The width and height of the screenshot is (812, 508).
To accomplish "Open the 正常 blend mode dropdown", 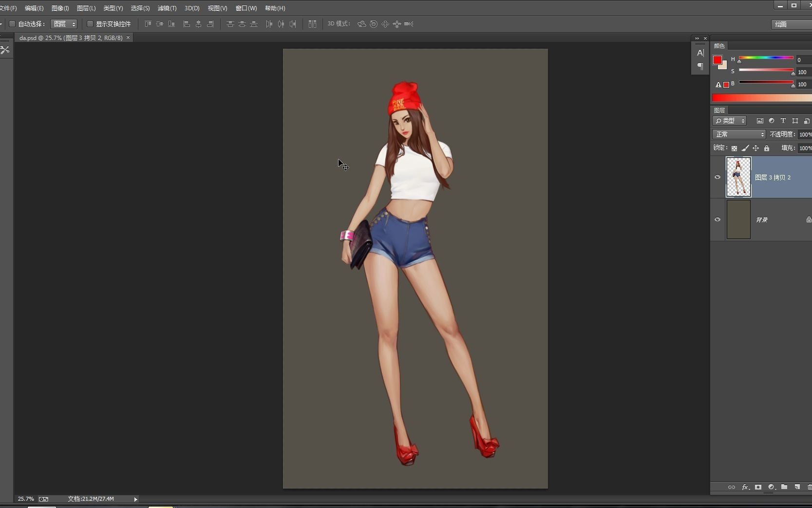I will (739, 134).
